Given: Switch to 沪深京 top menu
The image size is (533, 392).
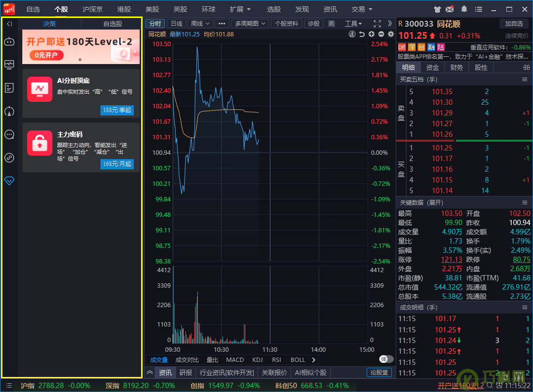Looking at the screenshot, I should 93,9.
